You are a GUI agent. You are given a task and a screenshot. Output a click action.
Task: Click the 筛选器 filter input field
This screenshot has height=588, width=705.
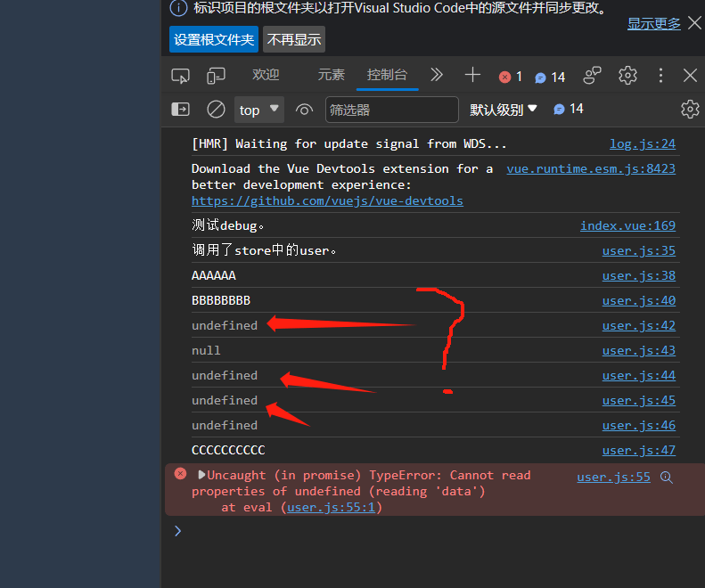pyautogui.click(x=391, y=110)
